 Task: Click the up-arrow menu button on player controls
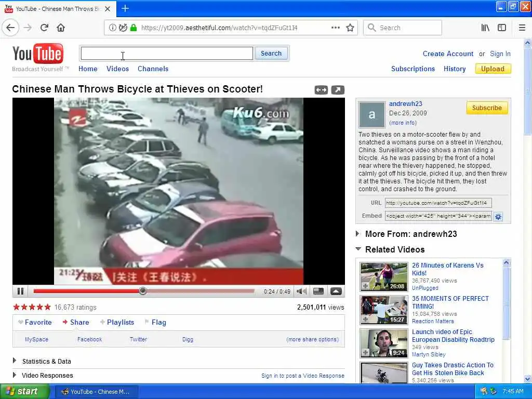coord(336,291)
